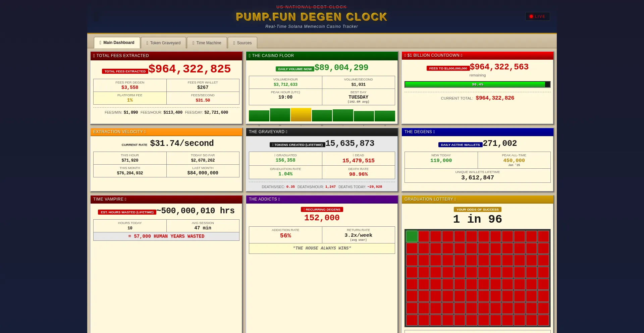This screenshot has height=333, width=644.
Task: Click the DAILY ACTIVE WALLETS blue badge
Action: (x=461, y=145)
